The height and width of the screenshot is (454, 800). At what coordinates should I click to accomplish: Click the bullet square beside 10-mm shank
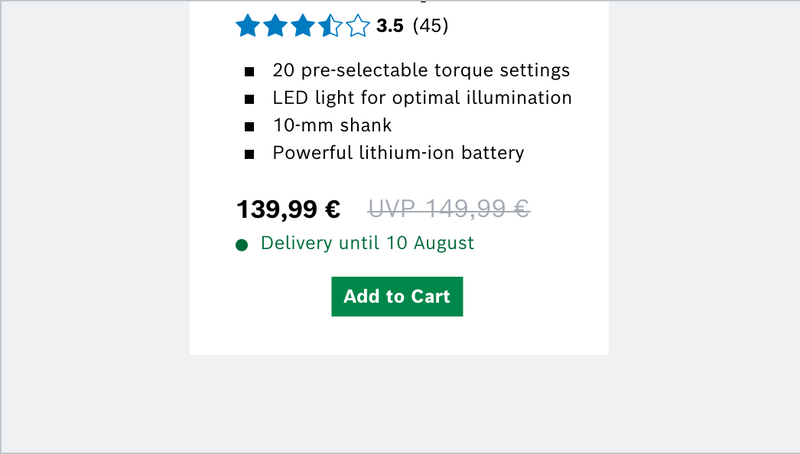click(249, 127)
